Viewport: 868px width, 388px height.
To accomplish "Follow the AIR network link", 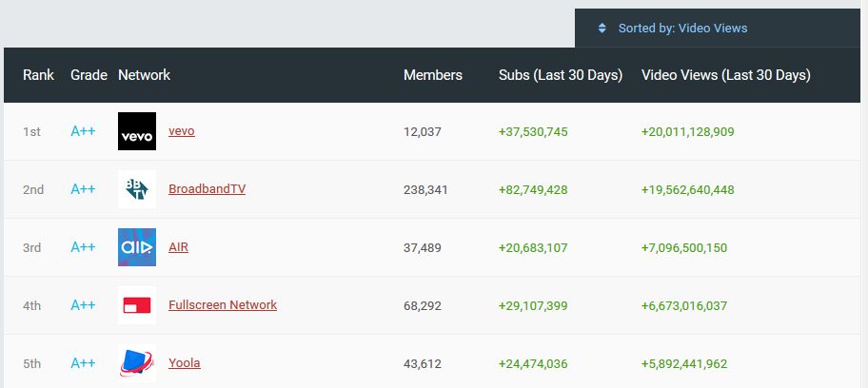I will (178, 247).
